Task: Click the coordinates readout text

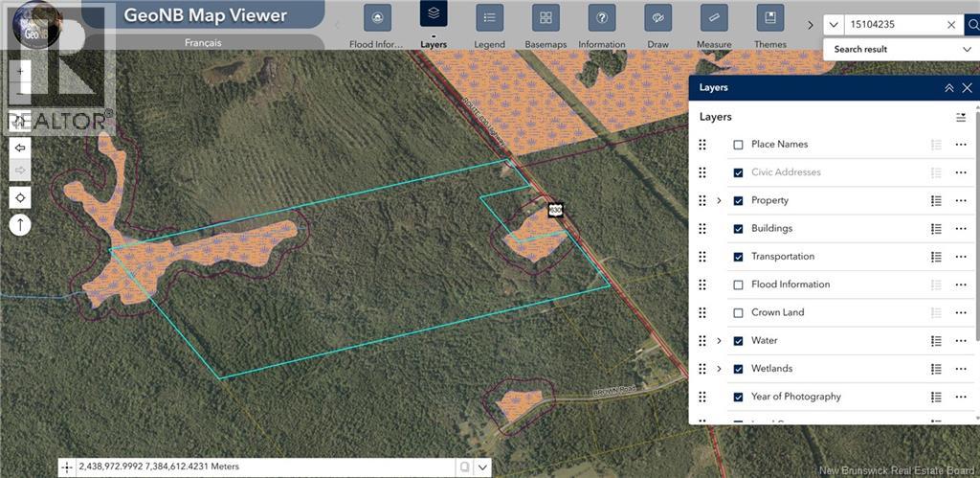Action: pyautogui.click(x=159, y=467)
